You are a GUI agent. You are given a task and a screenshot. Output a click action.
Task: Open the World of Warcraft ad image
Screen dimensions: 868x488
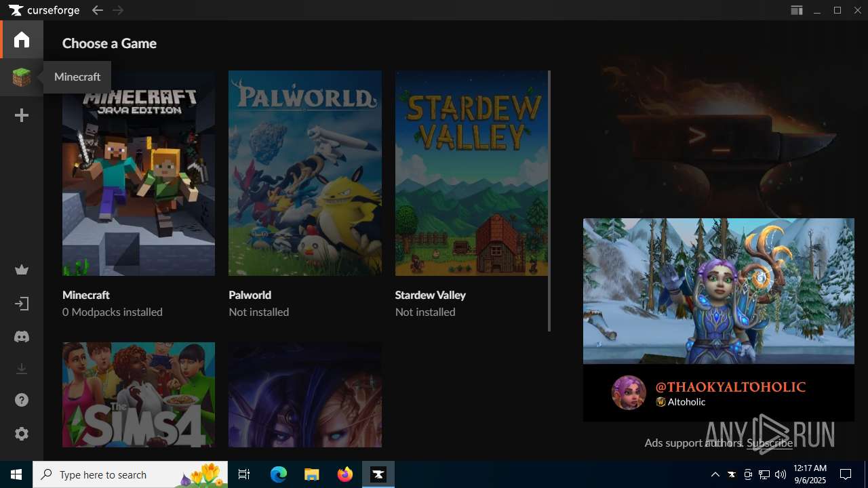click(719, 291)
